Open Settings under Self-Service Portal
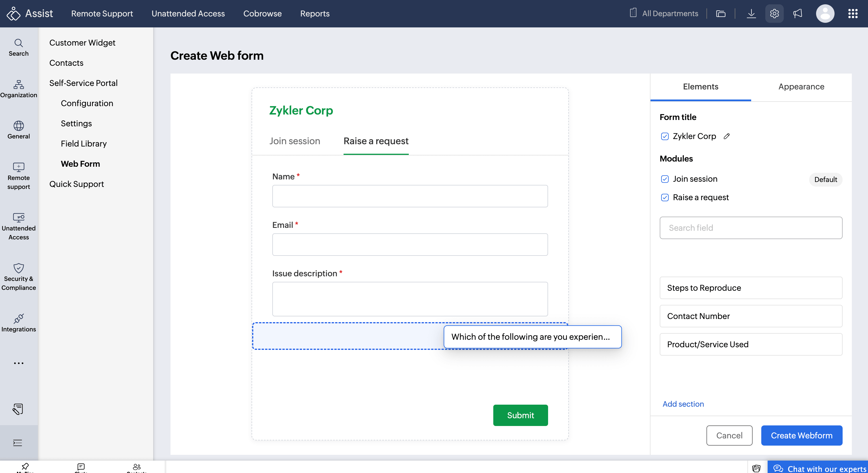 [x=76, y=124]
